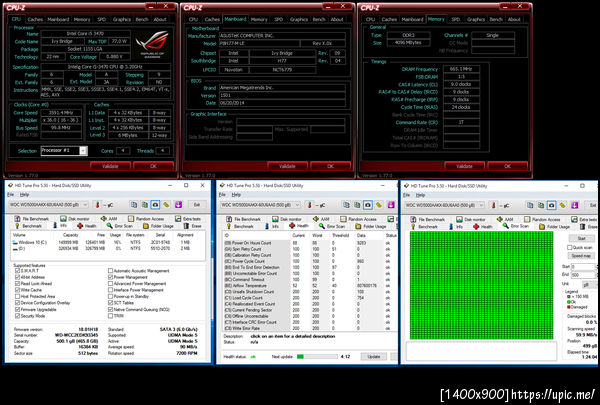The height and width of the screenshot is (405, 600).
Task: Toggle 48bit Address checkbox
Action: 17,277
